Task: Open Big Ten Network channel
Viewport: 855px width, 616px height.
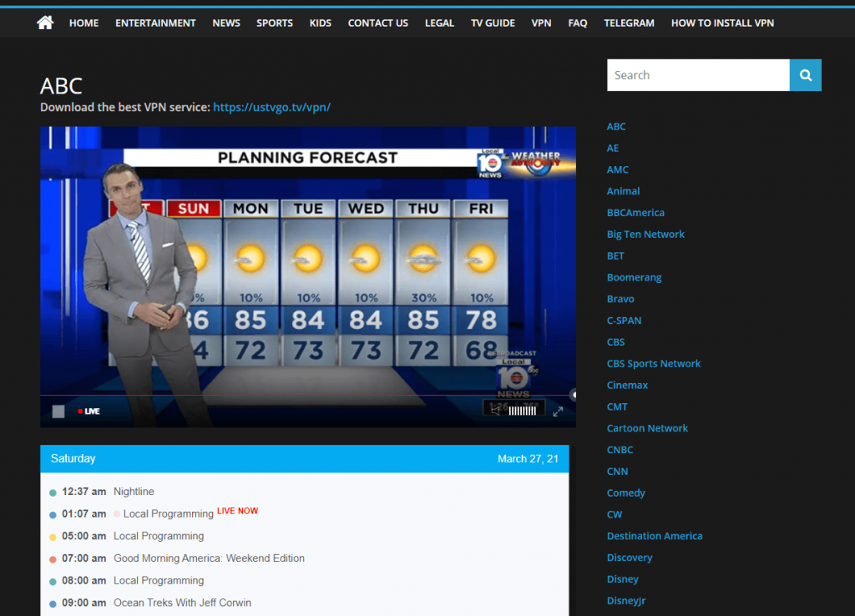Action: tap(645, 235)
